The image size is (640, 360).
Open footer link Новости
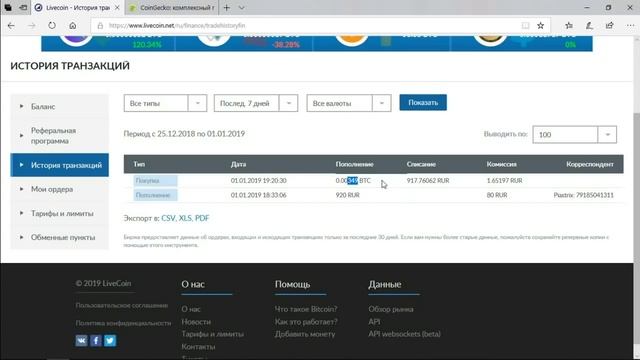pos(196,322)
